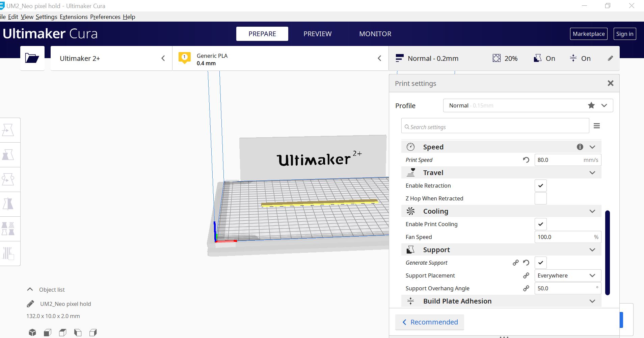Click link icon beside Support Placement
This screenshot has height=338, width=644.
526,275
